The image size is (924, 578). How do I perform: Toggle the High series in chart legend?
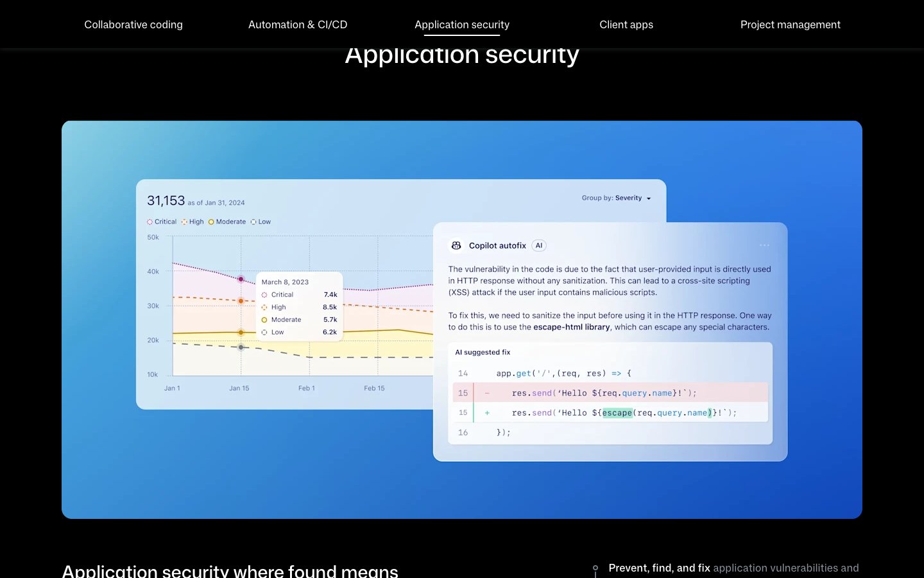[193, 222]
